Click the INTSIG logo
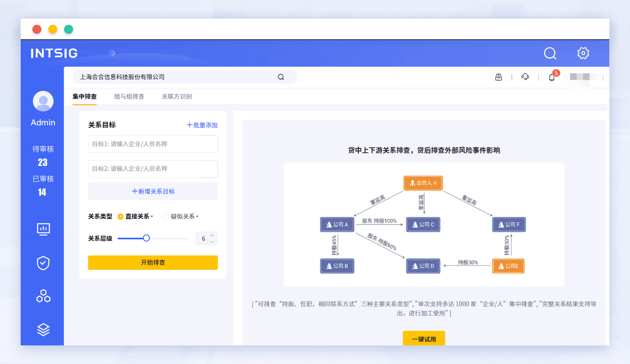Image resolution: width=630 pixels, height=364 pixels. [x=54, y=53]
